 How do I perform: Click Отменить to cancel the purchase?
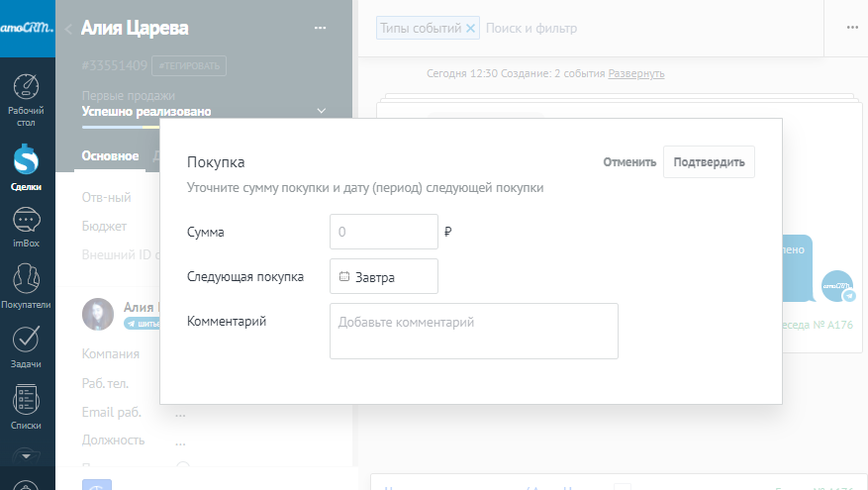pyautogui.click(x=629, y=162)
